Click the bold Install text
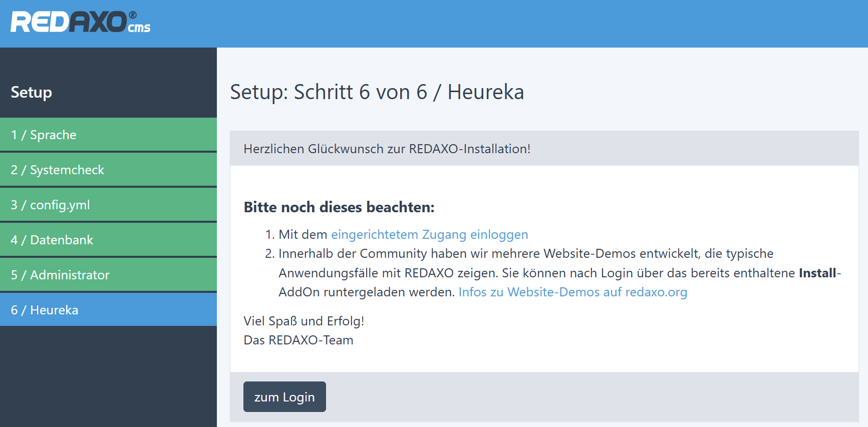Screen dimensions: 868x427 coord(817,273)
